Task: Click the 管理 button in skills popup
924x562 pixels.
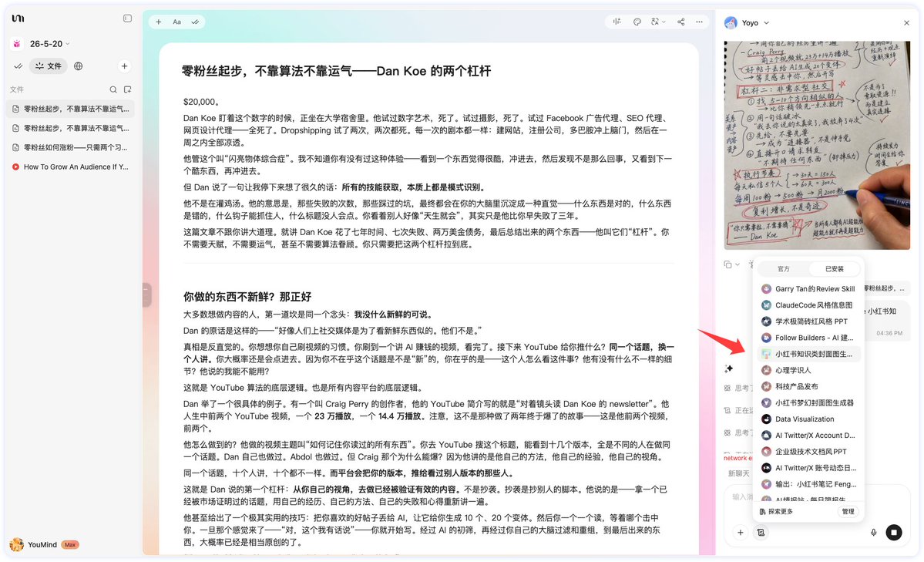Action: (x=848, y=511)
